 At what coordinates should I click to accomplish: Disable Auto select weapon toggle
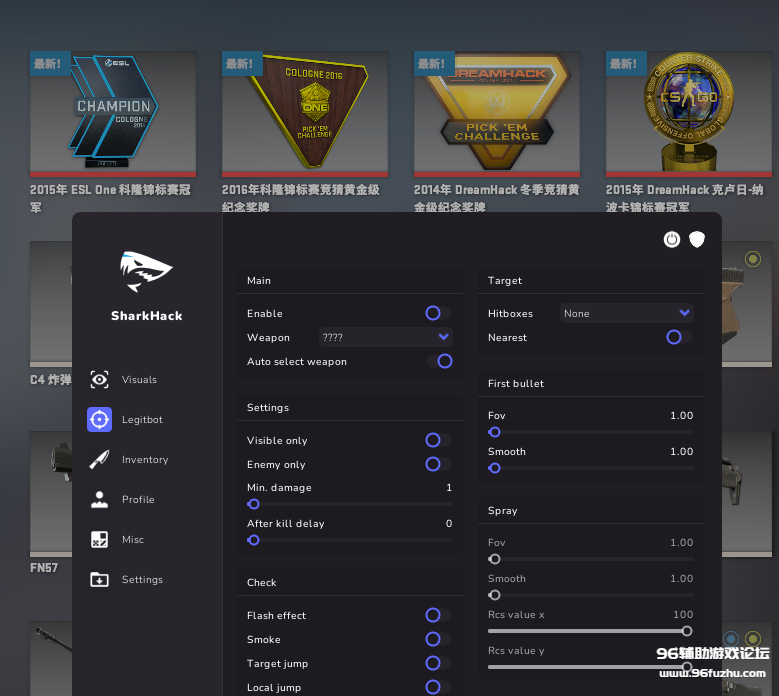pyautogui.click(x=440, y=362)
